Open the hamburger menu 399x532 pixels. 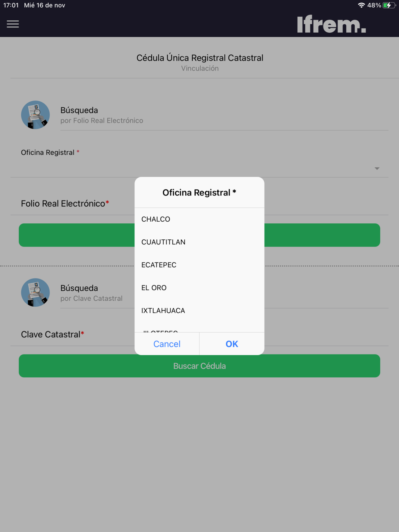point(13,24)
